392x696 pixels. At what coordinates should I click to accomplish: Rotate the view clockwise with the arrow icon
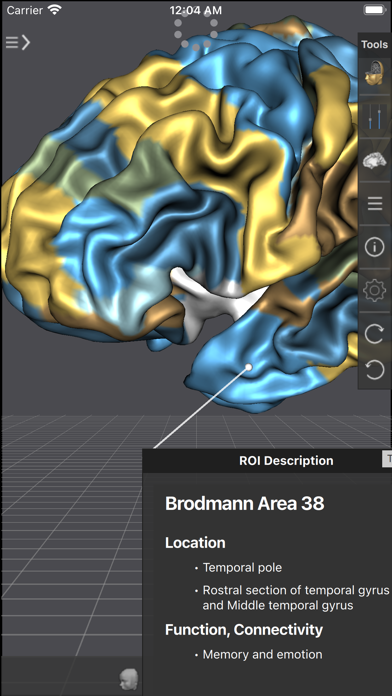pyautogui.click(x=375, y=334)
